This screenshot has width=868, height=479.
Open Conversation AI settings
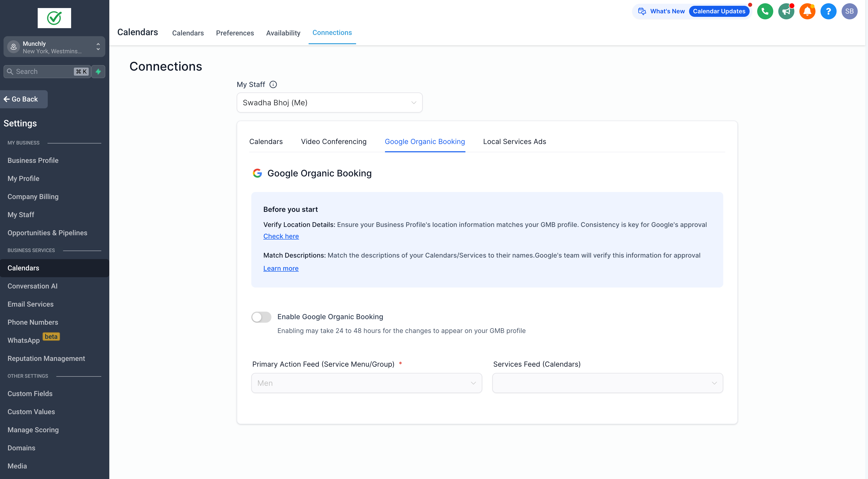(x=32, y=286)
